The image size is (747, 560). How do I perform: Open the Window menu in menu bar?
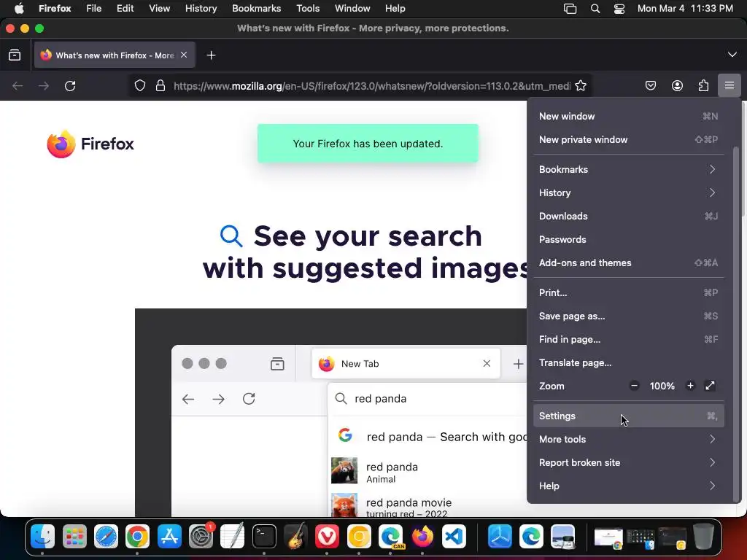point(352,9)
